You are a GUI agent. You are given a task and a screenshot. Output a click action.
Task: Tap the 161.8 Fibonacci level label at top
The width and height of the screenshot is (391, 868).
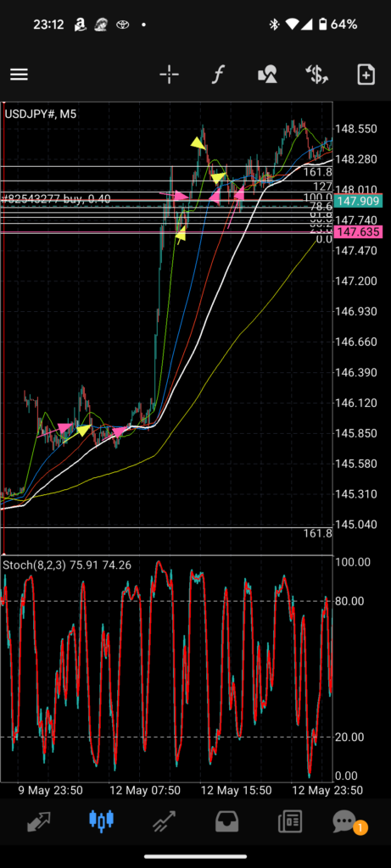coord(318,172)
